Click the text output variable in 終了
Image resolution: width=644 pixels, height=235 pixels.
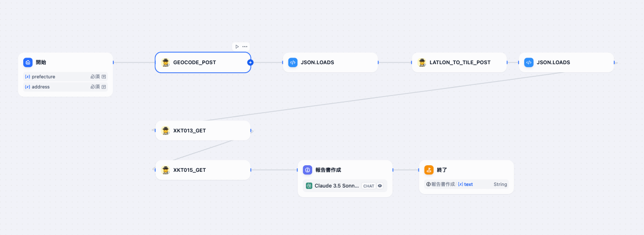coord(465,184)
